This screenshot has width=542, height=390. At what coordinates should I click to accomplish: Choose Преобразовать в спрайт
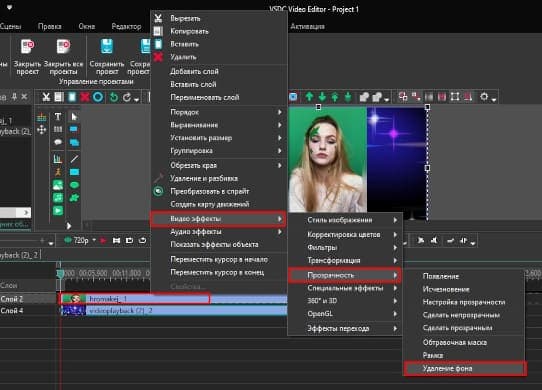click(219, 191)
